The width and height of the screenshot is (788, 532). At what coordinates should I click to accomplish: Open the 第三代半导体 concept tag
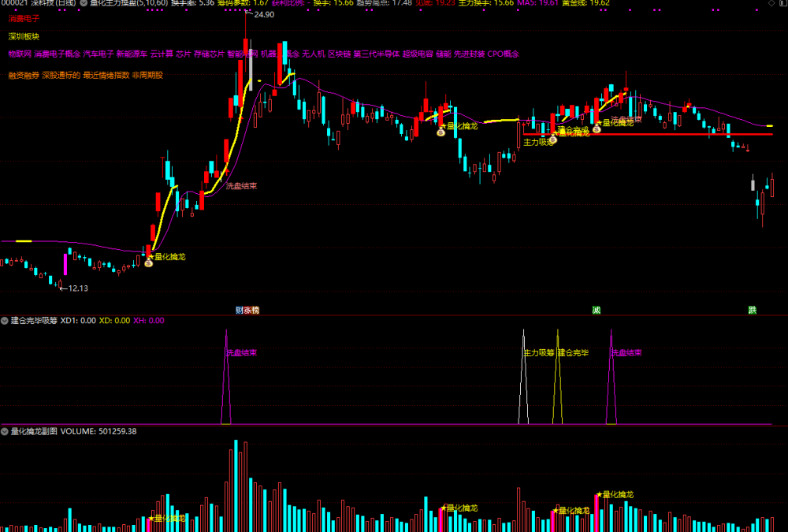click(x=377, y=54)
